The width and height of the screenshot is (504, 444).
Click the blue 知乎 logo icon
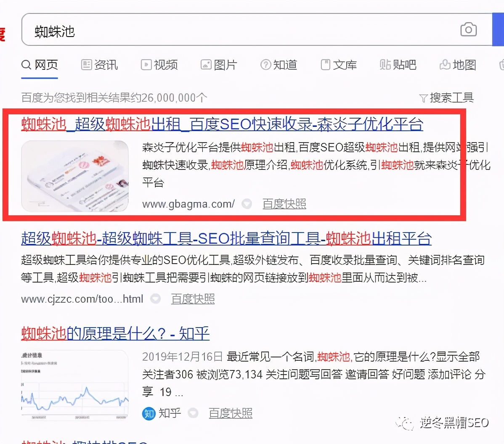coord(149,413)
